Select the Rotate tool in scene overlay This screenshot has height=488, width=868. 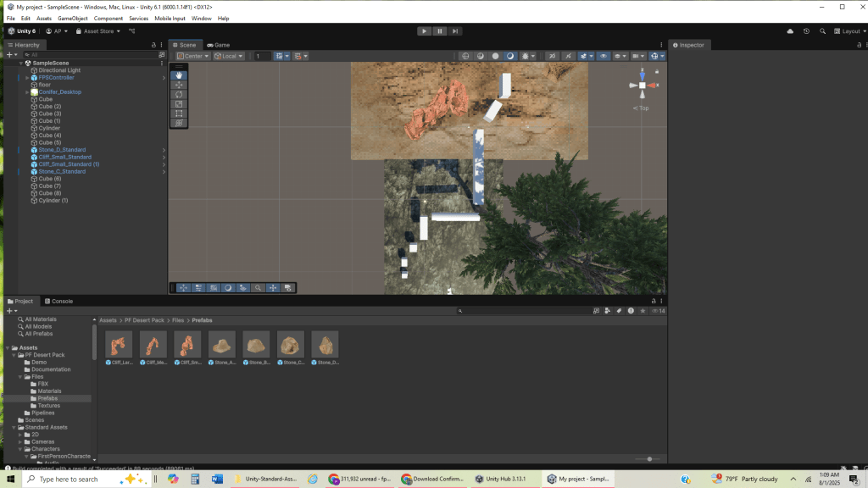(x=179, y=94)
